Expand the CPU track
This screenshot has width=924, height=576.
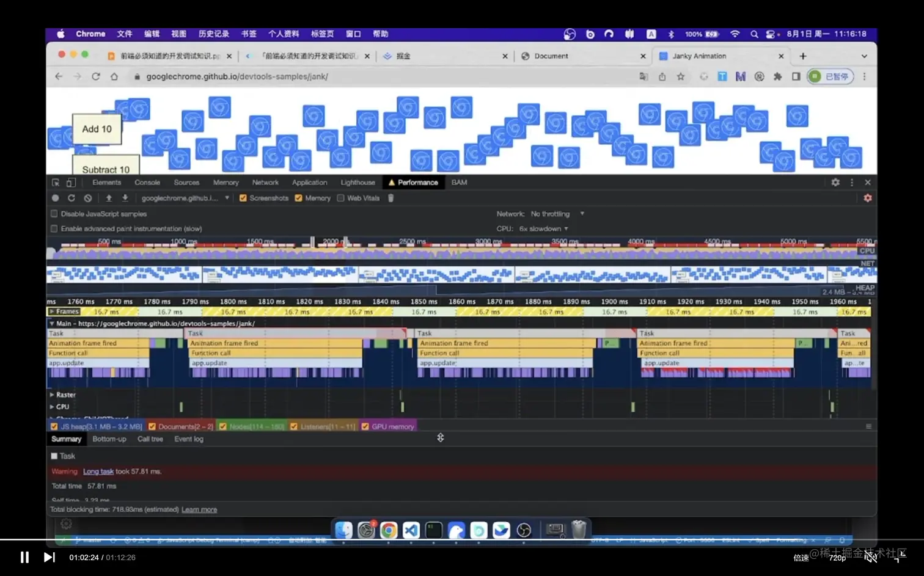point(52,407)
